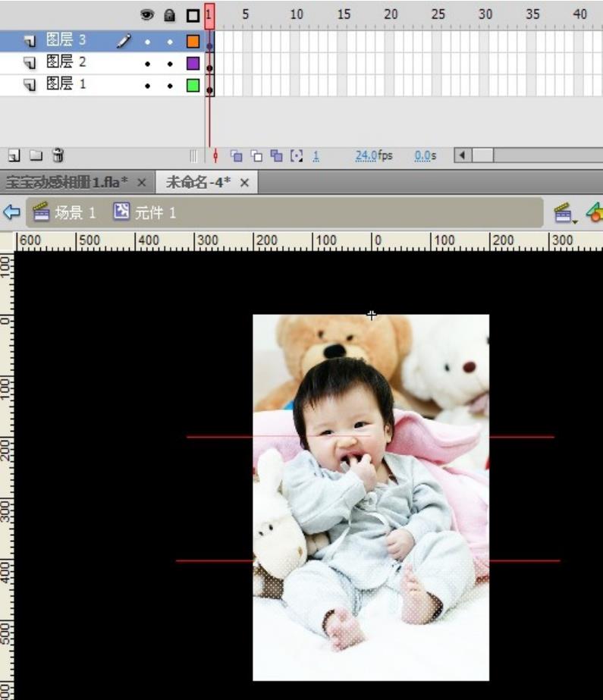This screenshot has width=603, height=700.
Task: Click the back arrow in the edit bar
Action: 11,212
